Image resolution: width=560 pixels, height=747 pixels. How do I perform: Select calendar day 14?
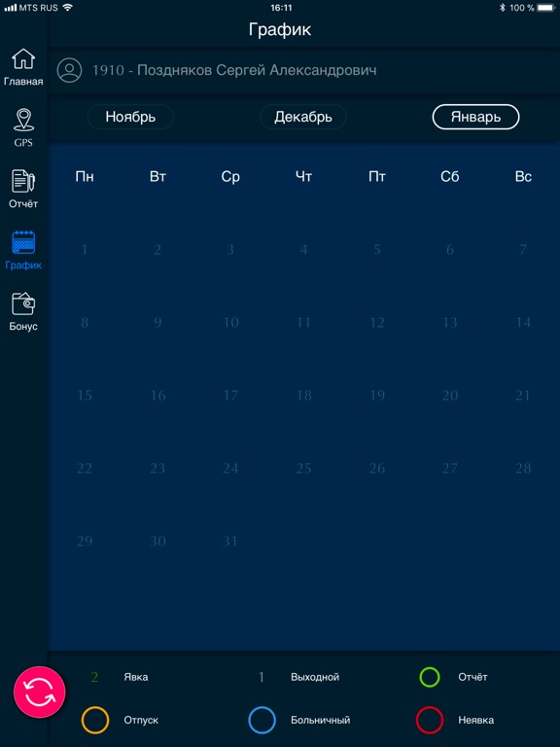(x=523, y=323)
